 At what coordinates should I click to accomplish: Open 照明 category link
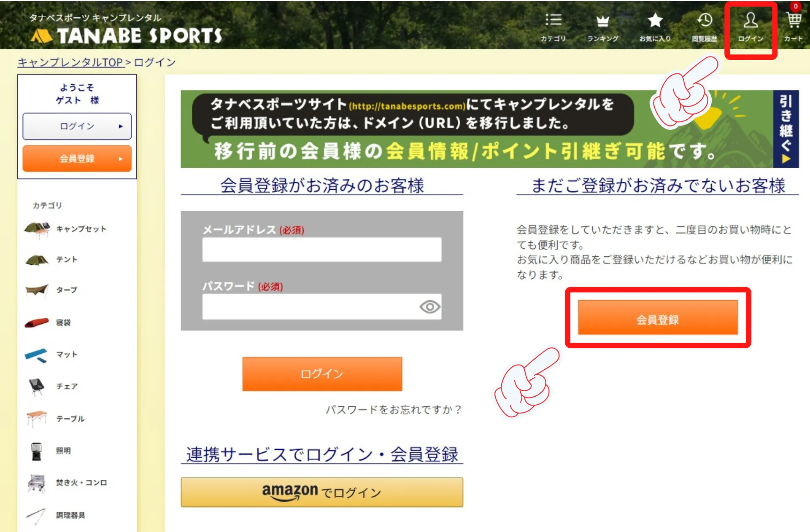63,451
